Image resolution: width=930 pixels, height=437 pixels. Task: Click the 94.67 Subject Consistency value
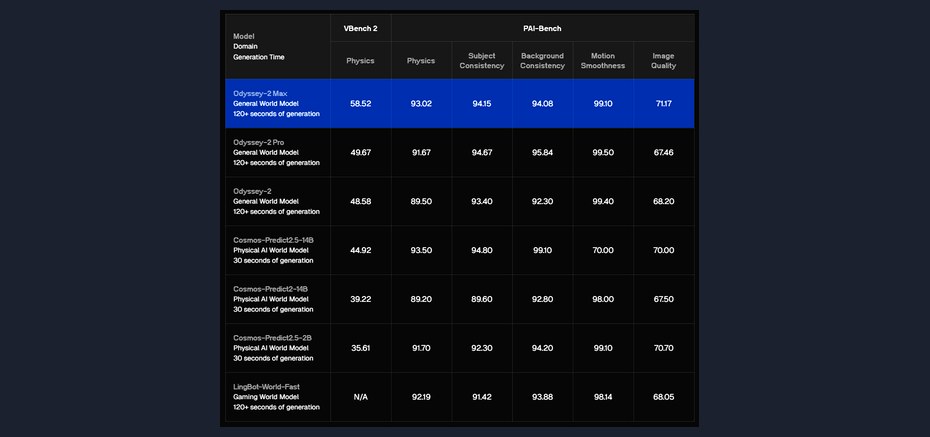point(482,152)
